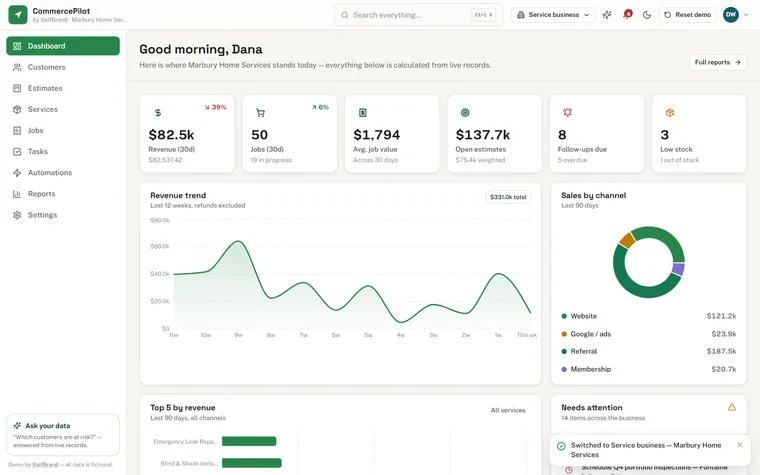The width and height of the screenshot is (760, 475).
Task: Click the Open estimates target icon
Action: (465, 112)
